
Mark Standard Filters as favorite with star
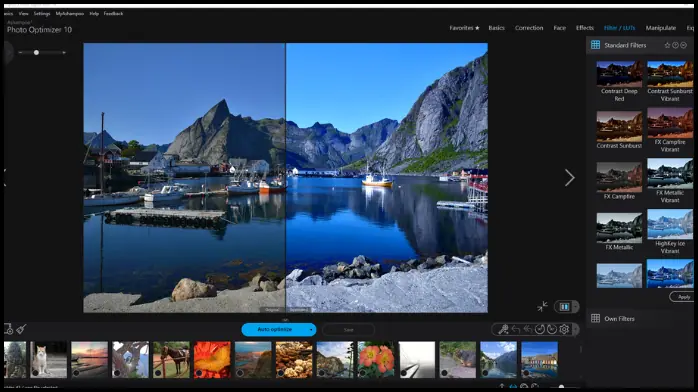(667, 45)
